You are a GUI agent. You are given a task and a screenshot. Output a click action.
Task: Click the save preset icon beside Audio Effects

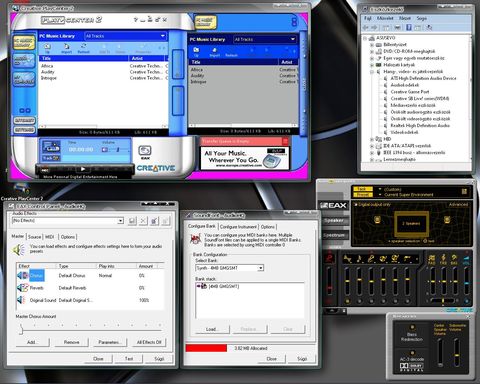(132, 221)
